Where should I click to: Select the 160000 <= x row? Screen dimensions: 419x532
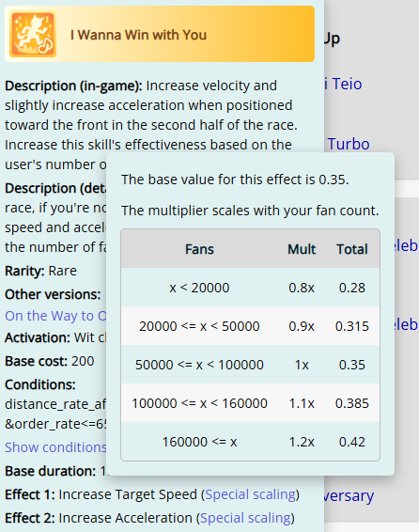coord(250,442)
